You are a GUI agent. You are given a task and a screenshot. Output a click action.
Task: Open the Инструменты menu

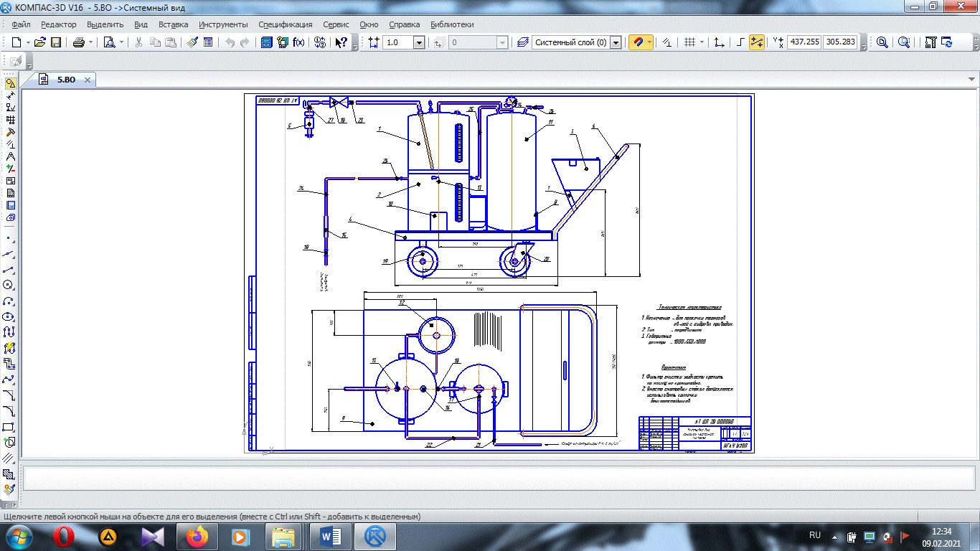click(223, 24)
